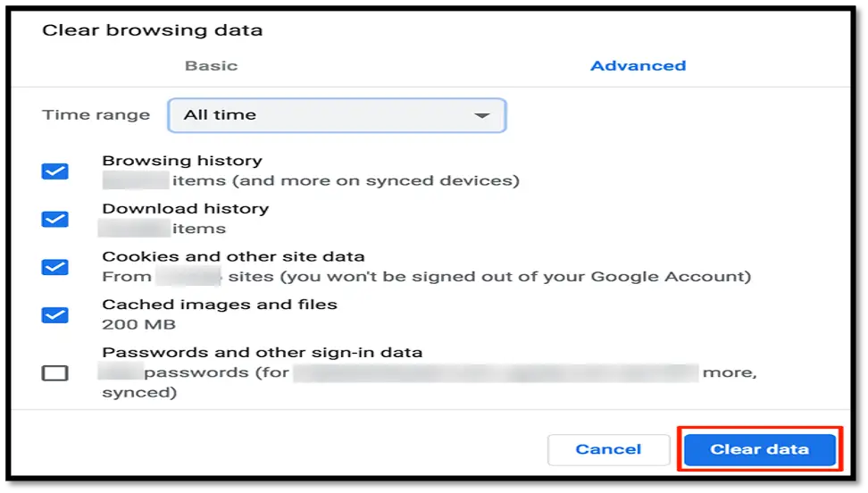868x493 pixels.
Task: Enable Passwords and other sign-in data checkbox
Action: coord(55,372)
